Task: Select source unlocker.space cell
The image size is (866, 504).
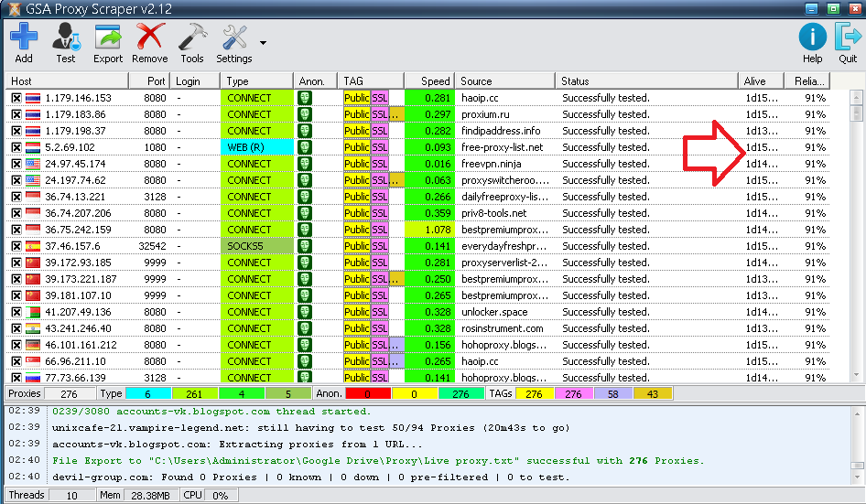Action: point(494,313)
